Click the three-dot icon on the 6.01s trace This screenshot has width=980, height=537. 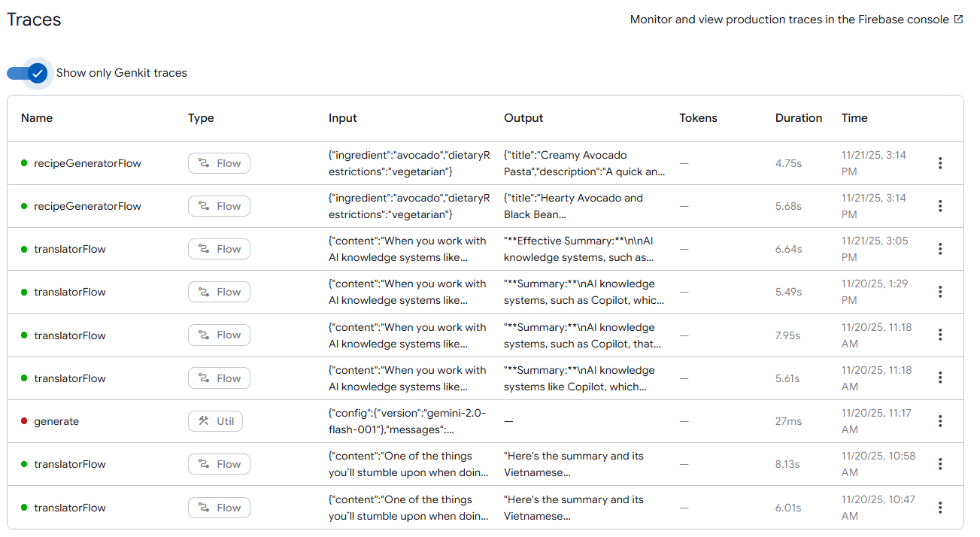tap(939, 508)
